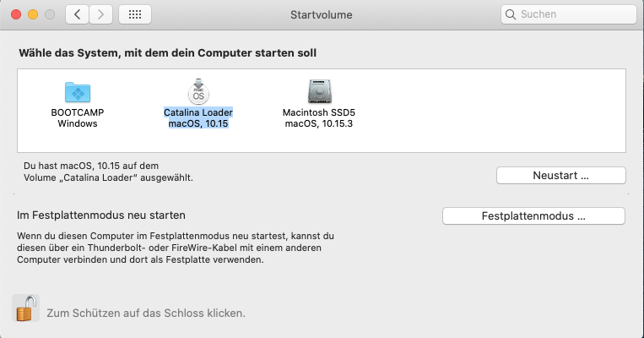
Task: Click the Neustart ... button
Action: pyautogui.click(x=561, y=176)
